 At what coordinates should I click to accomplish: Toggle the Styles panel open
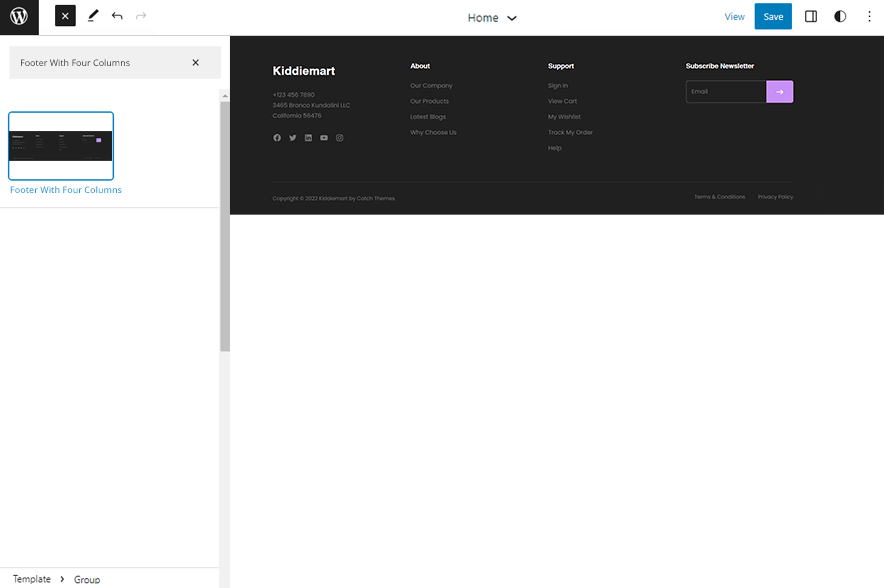(x=840, y=16)
